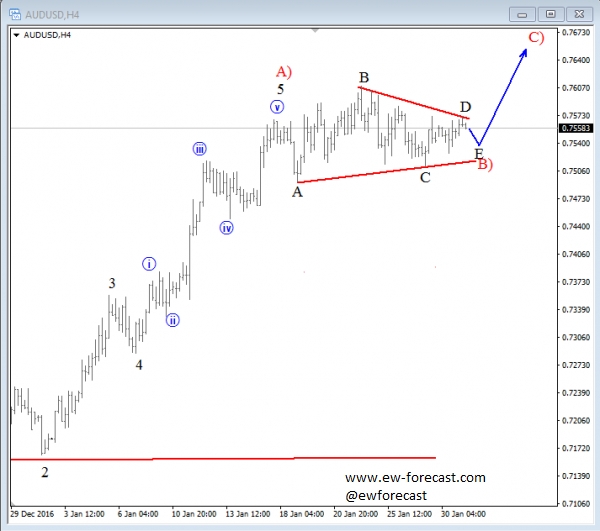
Task: Select triangle point A label
Action: [297, 192]
